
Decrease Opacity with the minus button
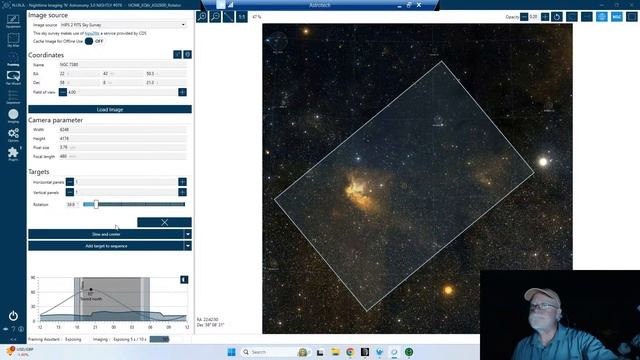[x=524, y=17]
